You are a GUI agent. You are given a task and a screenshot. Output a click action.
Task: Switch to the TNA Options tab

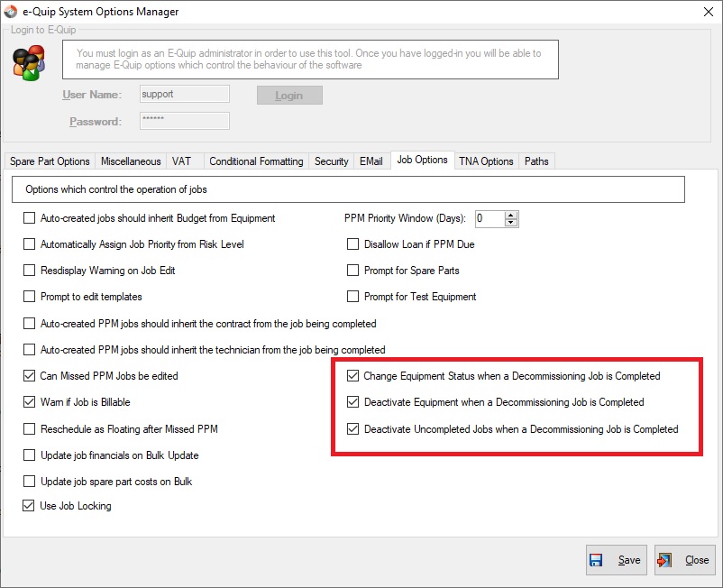tap(486, 161)
